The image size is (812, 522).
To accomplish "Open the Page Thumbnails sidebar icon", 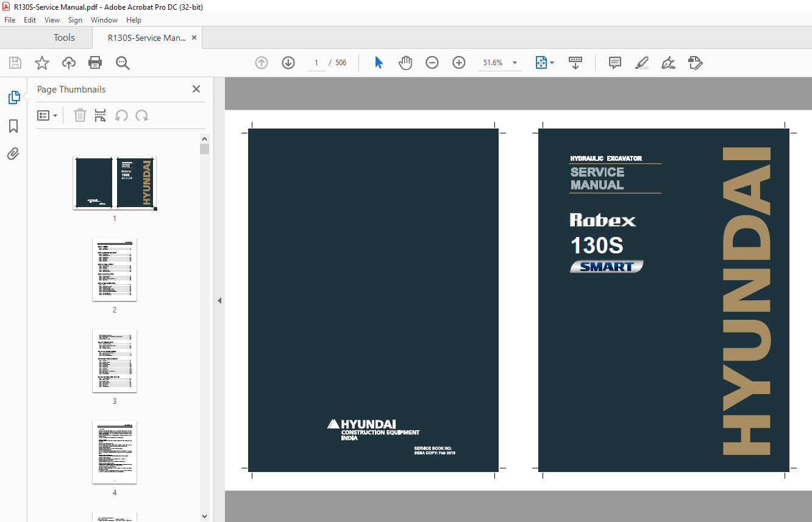I will 13,97.
